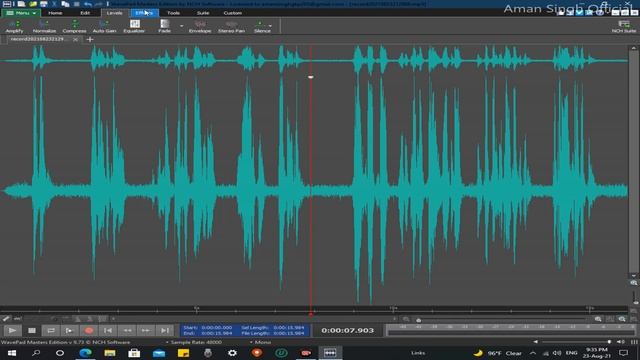Apply the Fade effect
The width and height of the screenshot is (640, 360).
164,26
